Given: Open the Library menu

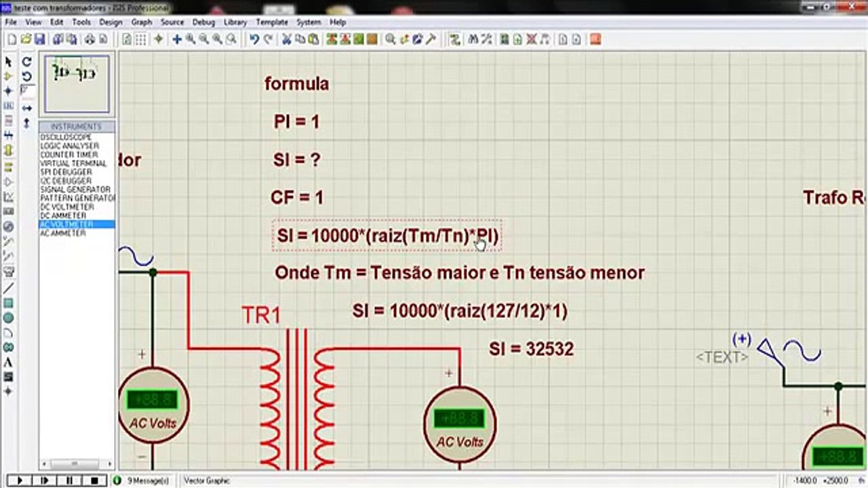Looking at the screenshot, I should (x=235, y=22).
